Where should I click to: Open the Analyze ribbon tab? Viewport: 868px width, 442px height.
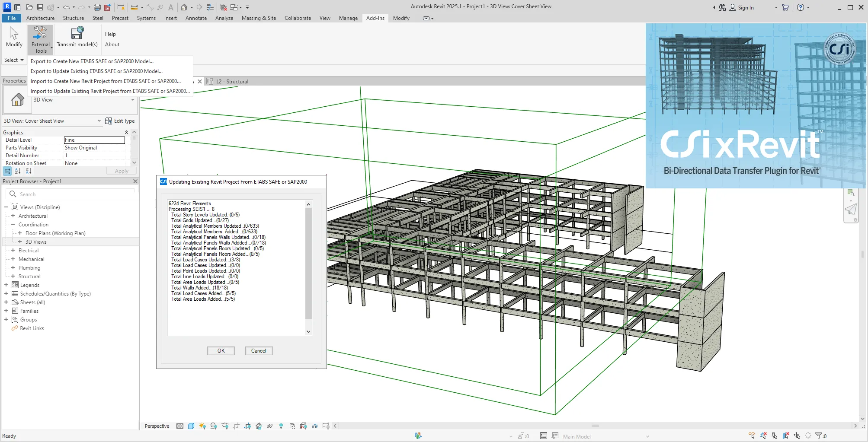click(224, 18)
